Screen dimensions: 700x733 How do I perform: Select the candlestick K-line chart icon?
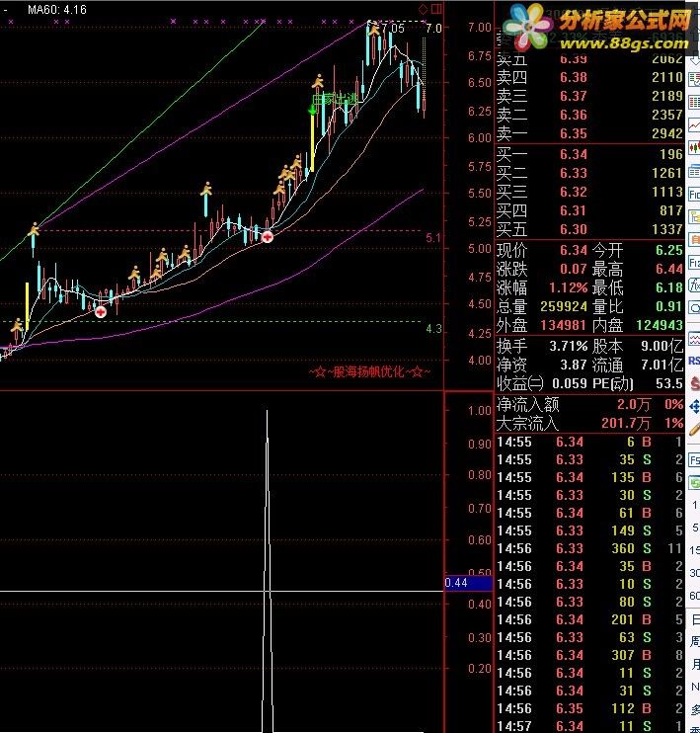click(x=694, y=148)
